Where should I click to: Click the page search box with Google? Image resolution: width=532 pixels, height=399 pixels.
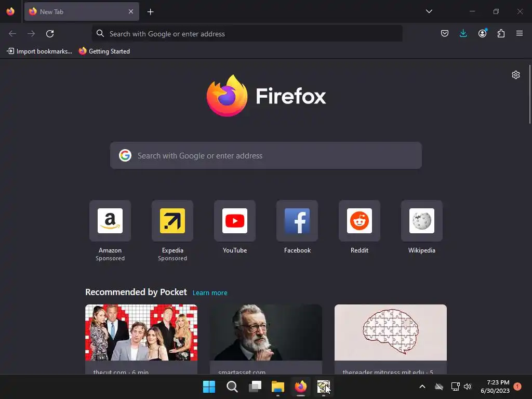pyautogui.click(x=265, y=155)
